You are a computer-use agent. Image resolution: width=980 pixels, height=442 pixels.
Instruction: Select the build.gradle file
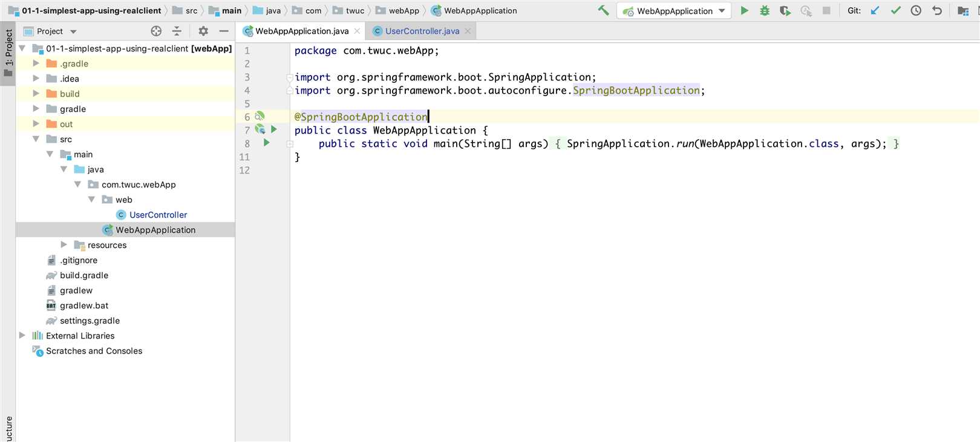(x=84, y=275)
